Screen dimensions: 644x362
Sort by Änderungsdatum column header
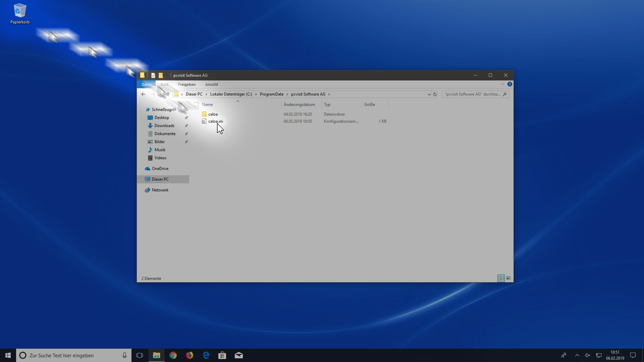pos(299,105)
